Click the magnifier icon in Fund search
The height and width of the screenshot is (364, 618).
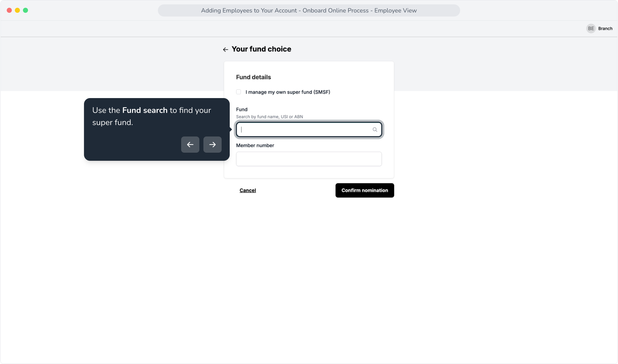click(375, 130)
